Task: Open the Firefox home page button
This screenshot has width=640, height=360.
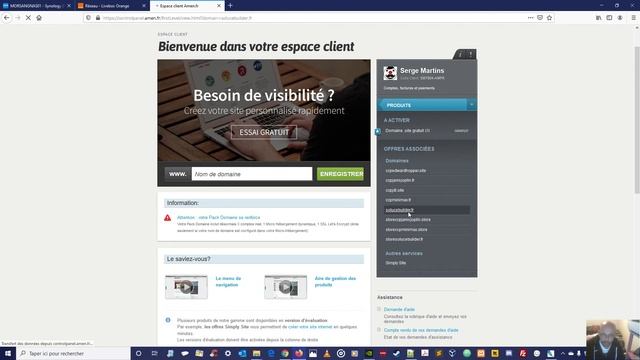Action: pos(39,18)
